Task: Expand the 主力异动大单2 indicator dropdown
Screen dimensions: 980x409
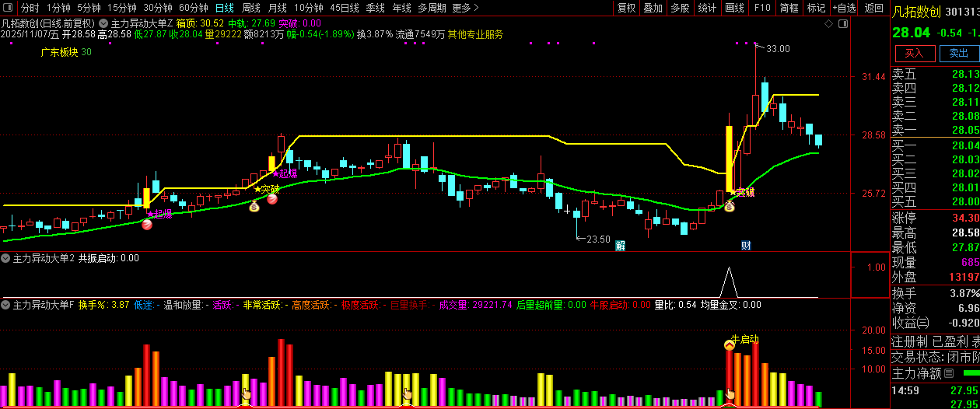Action: coord(7,258)
